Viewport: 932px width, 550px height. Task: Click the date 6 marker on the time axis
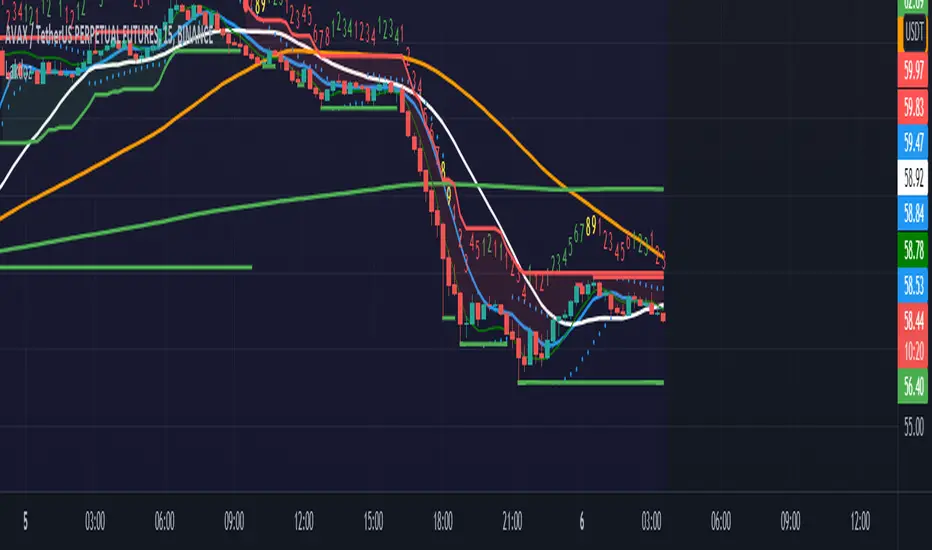click(582, 521)
